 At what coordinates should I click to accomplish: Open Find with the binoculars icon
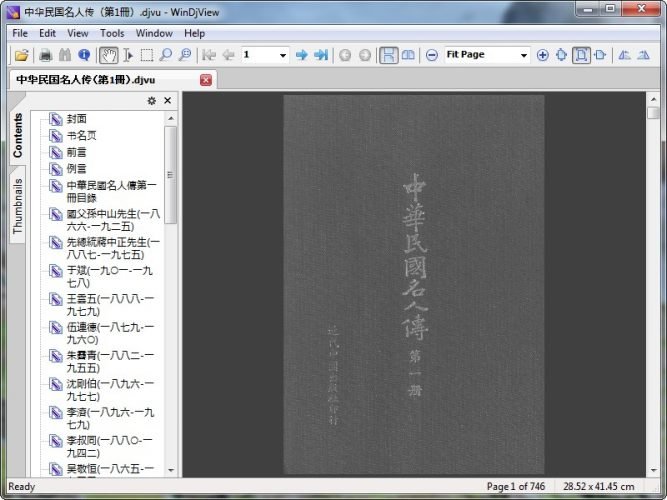coord(65,55)
